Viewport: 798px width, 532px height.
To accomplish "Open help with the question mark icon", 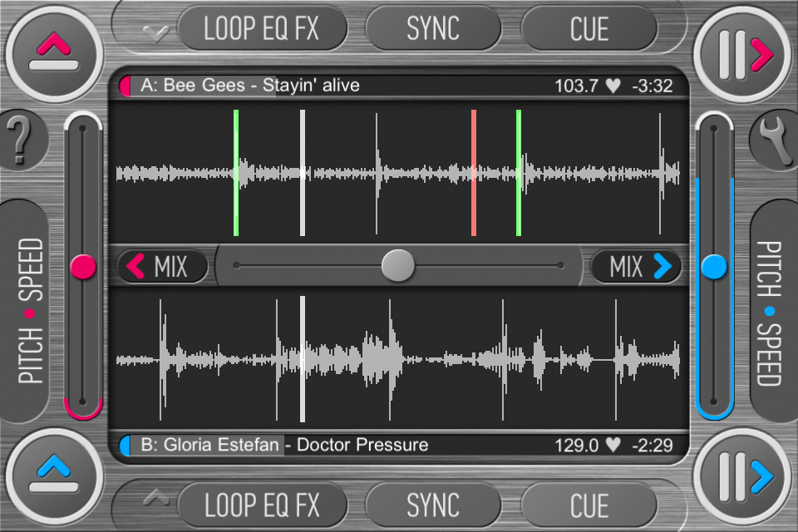I will 20,140.
